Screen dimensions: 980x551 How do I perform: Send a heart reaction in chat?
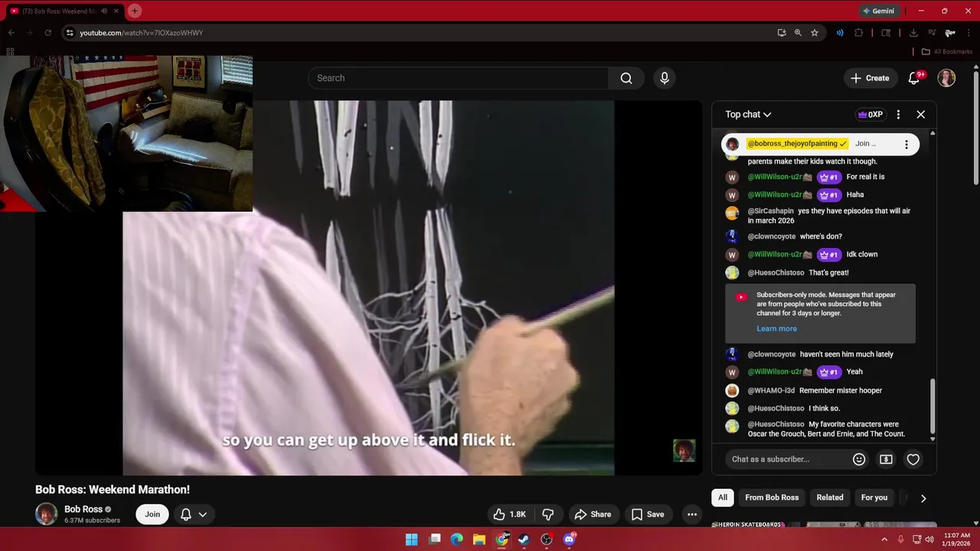tap(913, 459)
